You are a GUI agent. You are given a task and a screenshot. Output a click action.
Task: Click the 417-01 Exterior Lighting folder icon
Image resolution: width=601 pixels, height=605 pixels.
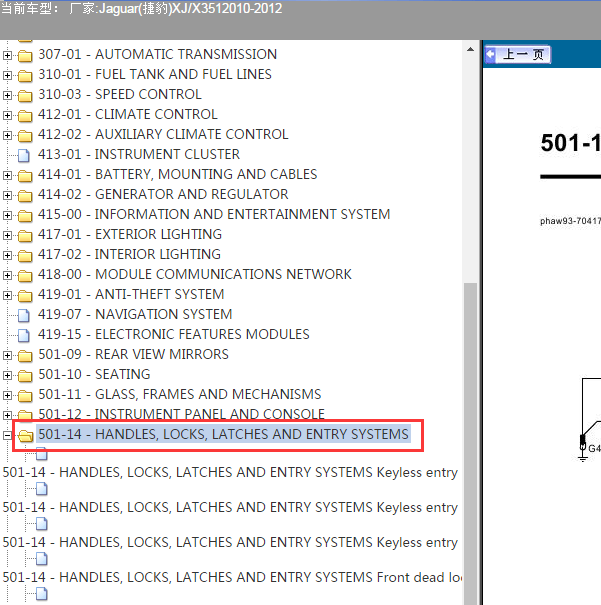[25, 236]
